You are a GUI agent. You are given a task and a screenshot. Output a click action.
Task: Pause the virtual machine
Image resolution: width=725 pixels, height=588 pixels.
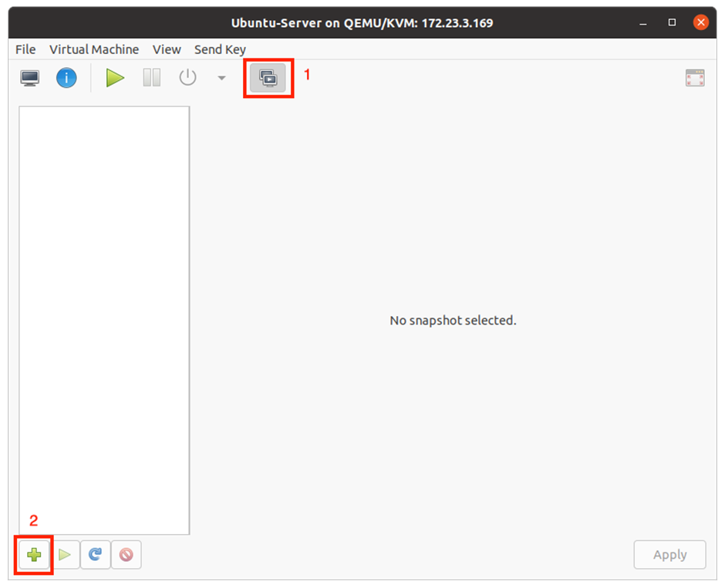coord(152,78)
